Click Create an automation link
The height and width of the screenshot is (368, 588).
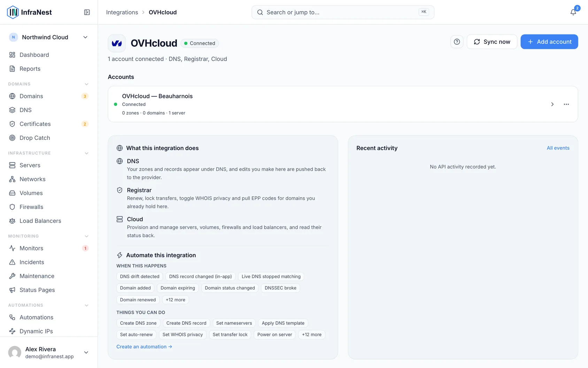144,347
